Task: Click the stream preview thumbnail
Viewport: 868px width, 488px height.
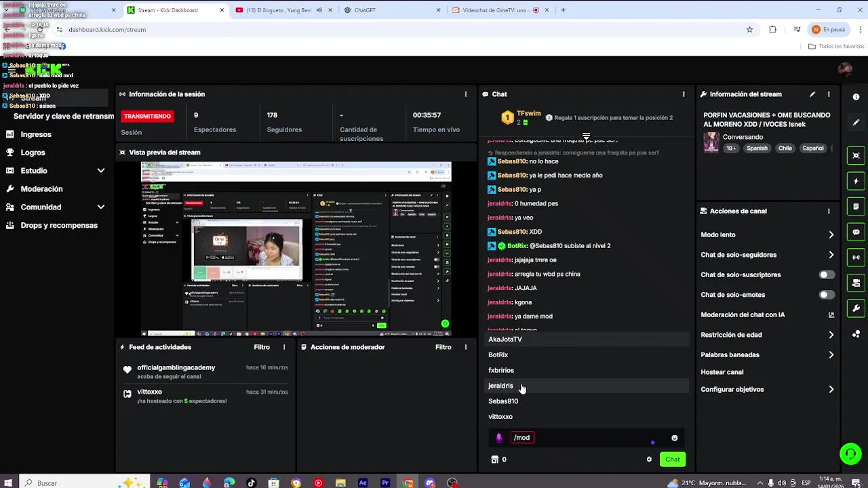Action: [x=296, y=248]
